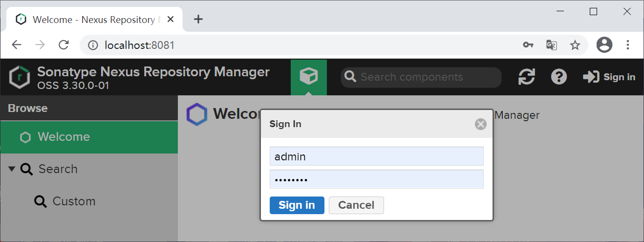Close the Sign In dialog with X icon

click(481, 124)
